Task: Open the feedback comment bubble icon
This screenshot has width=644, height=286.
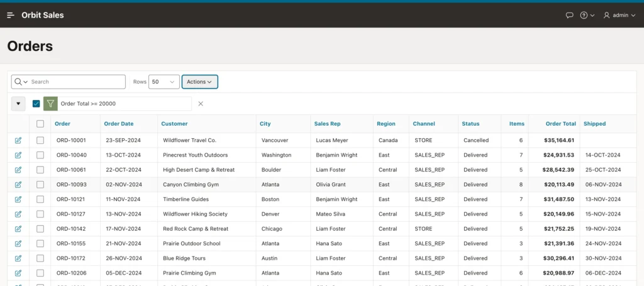Action: (x=569, y=15)
